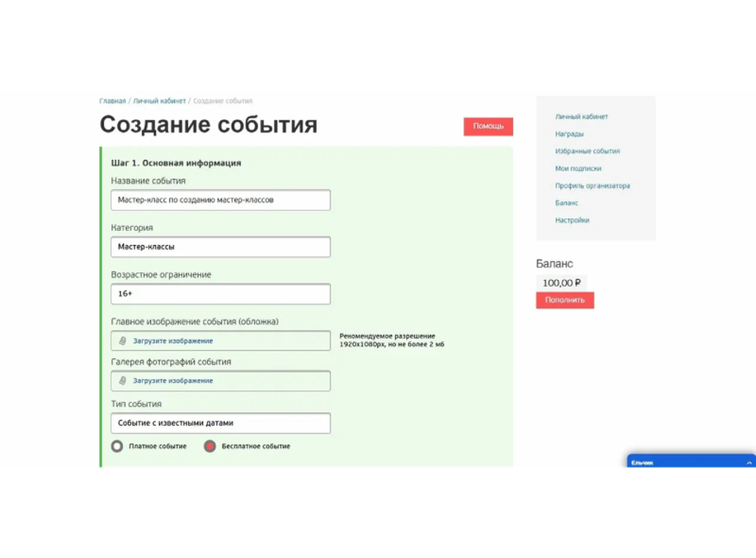Open Настройки in the sidebar menu
Viewport: 756px width, 558px height.
point(572,220)
